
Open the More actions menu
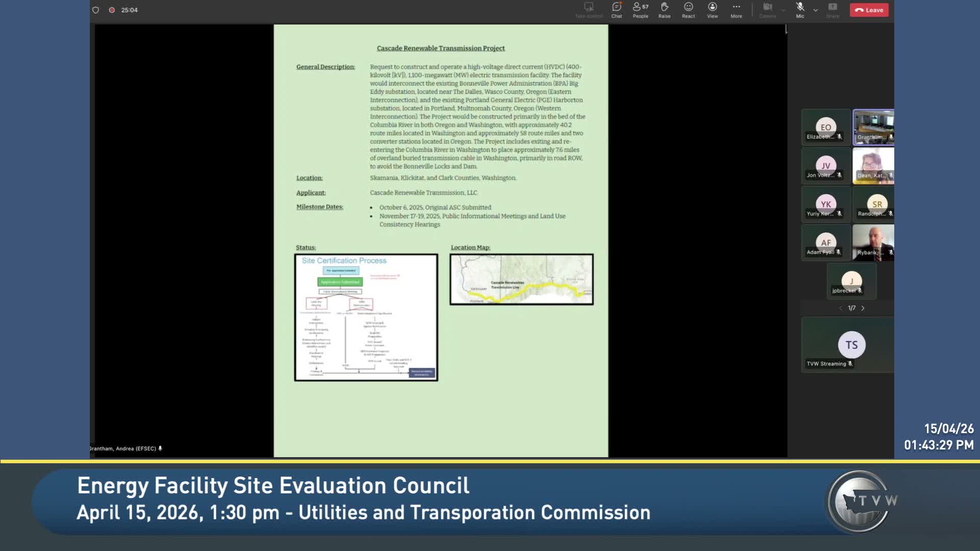point(736,10)
